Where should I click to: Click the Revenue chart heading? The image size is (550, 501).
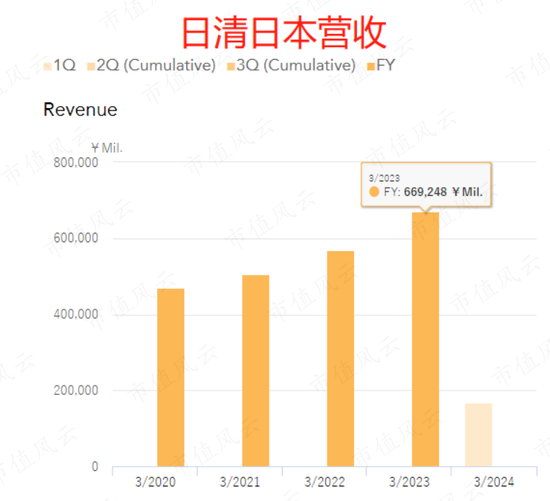point(80,110)
